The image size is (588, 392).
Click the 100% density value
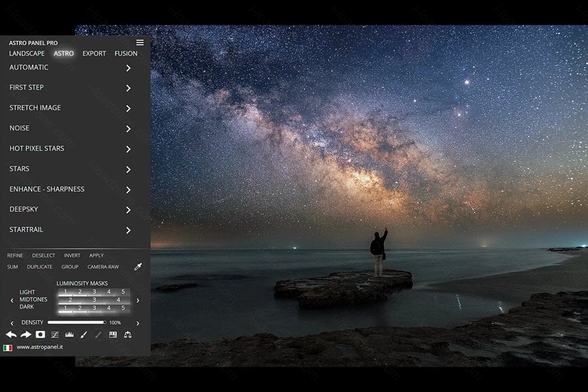[x=115, y=323]
